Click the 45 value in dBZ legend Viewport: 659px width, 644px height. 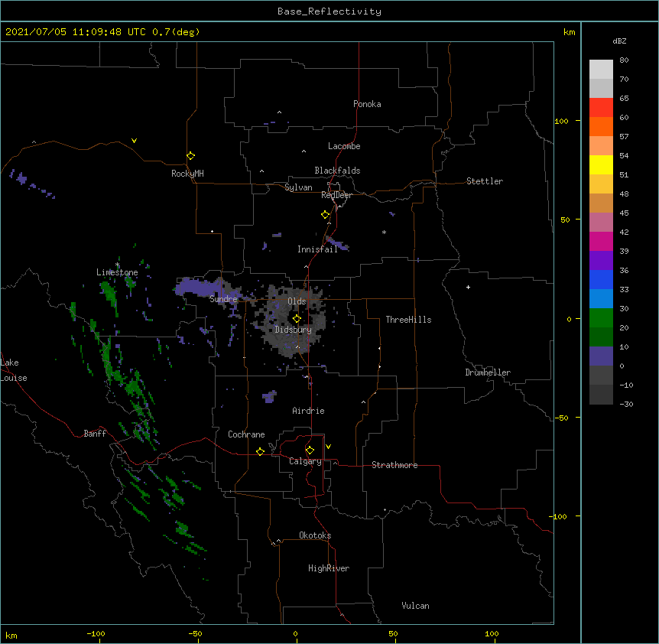tap(624, 213)
